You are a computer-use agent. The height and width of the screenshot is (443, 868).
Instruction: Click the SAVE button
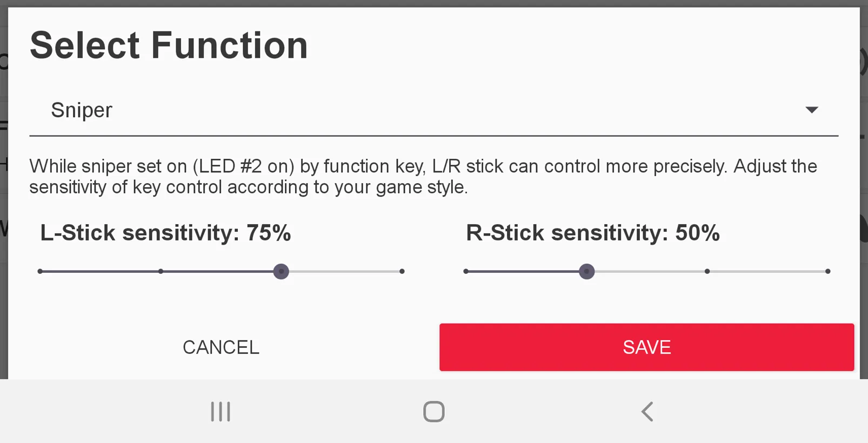click(x=646, y=347)
